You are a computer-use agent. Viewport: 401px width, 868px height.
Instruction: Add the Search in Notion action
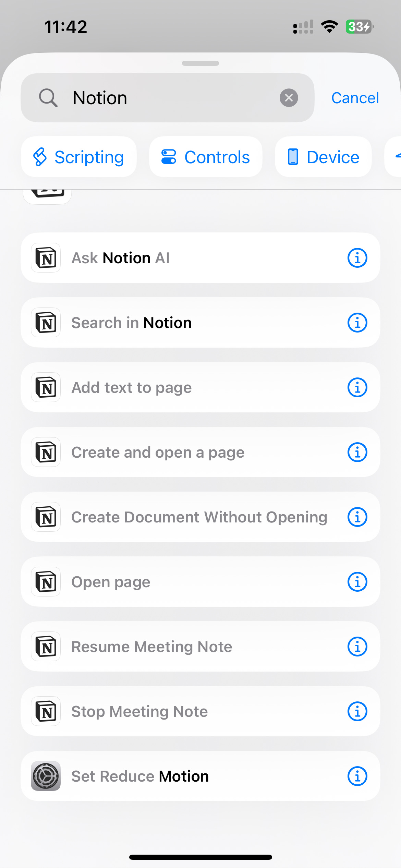(x=200, y=323)
